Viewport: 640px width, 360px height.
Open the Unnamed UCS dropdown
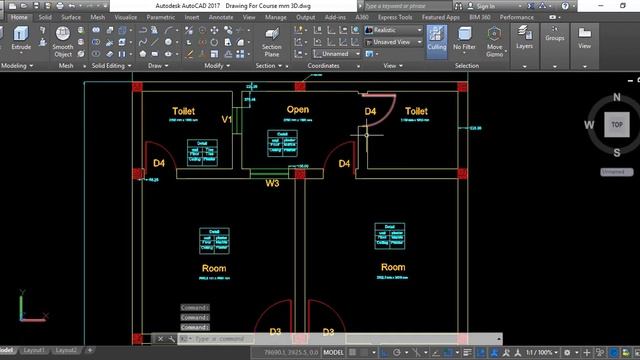point(337,54)
